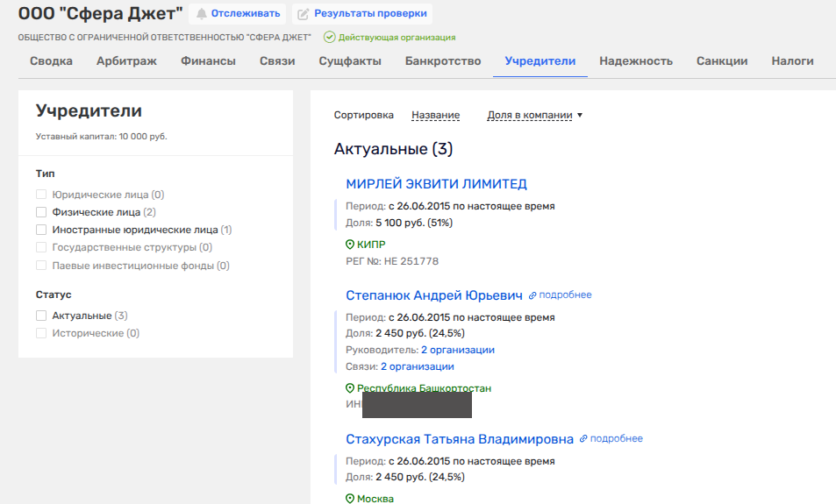Click Уставный капитал: 10 000 руб. text
Viewport: 836px width, 504px height.
click(101, 137)
